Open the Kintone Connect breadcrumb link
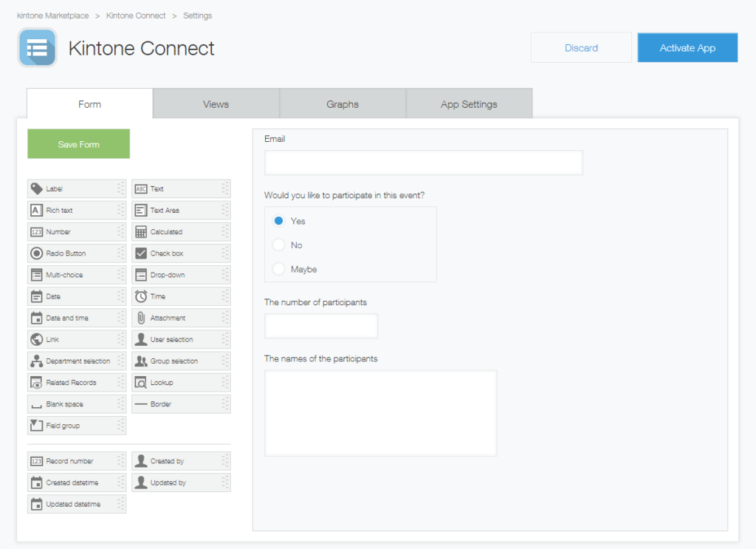Screen dimensions: 756x549 tap(136, 16)
